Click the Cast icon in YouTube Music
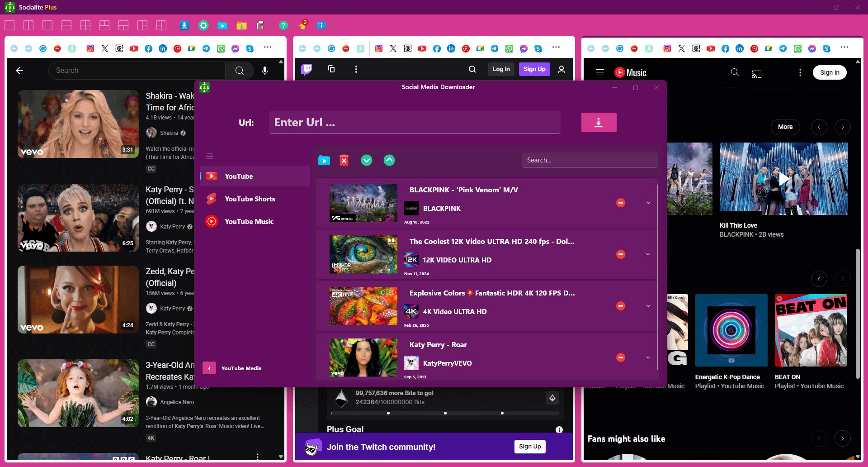Image resolution: width=868 pixels, height=467 pixels. (x=757, y=73)
